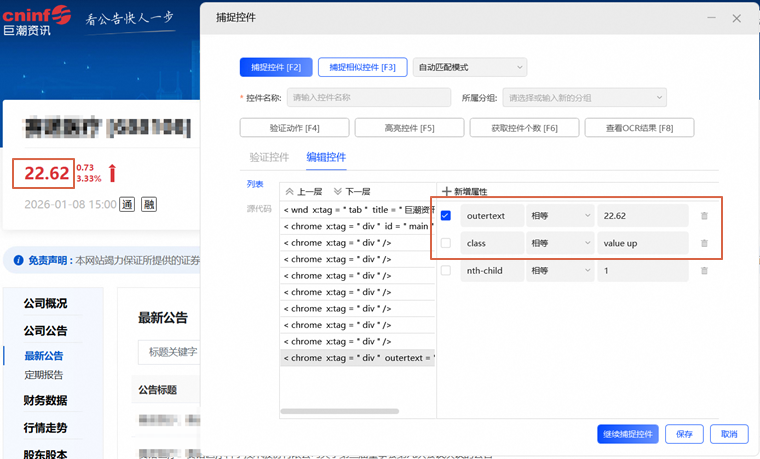The image size is (760, 459).
Task: Edit the nth-child value 1 field
Action: 643,270
